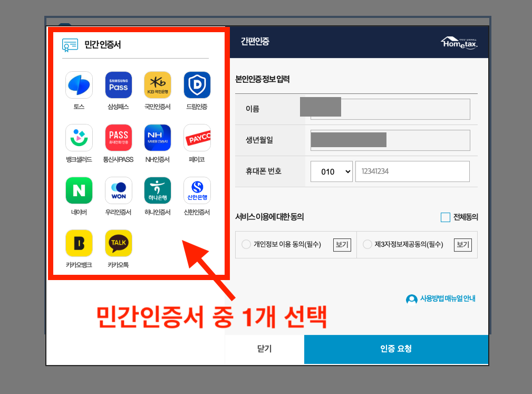This screenshot has width=532, height=394.
Task: Select the 토스 certificate icon
Action: pos(79,84)
